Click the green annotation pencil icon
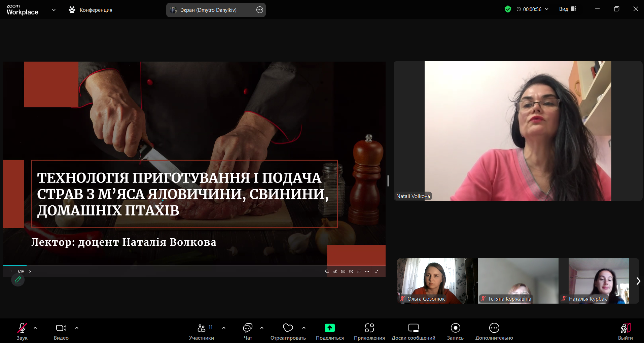 click(18, 280)
